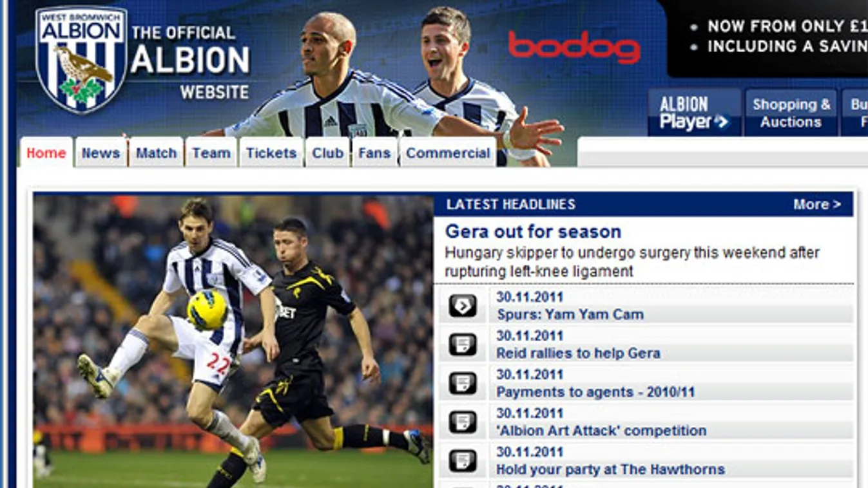Switch to the Home tab

click(x=46, y=153)
